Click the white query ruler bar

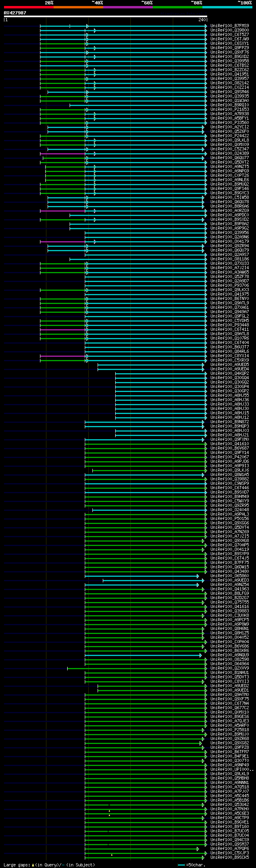(x=106, y=16)
